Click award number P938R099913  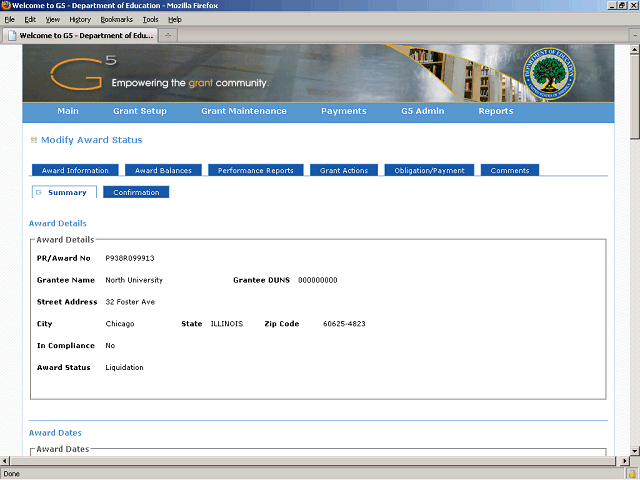tap(130, 258)
